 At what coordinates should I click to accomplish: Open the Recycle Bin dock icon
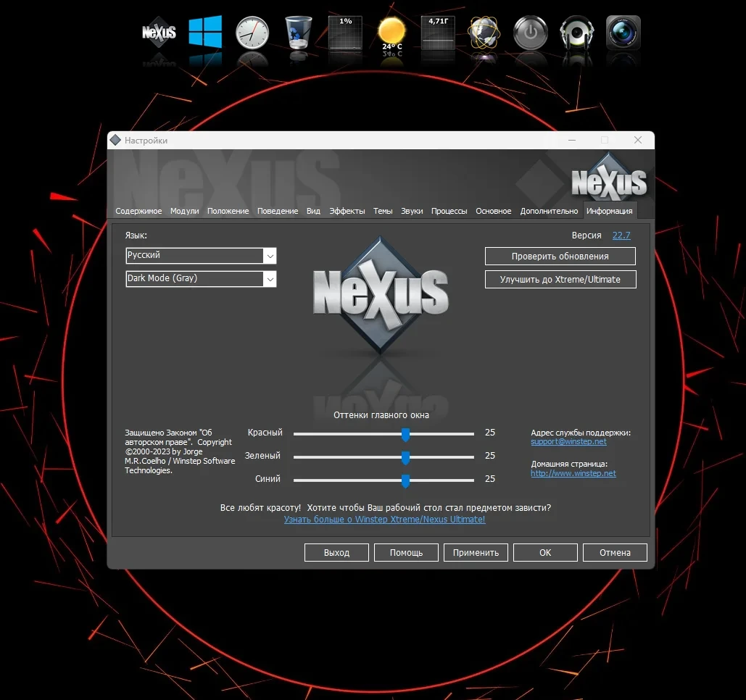pyautogui.click(x=298, y=33)
